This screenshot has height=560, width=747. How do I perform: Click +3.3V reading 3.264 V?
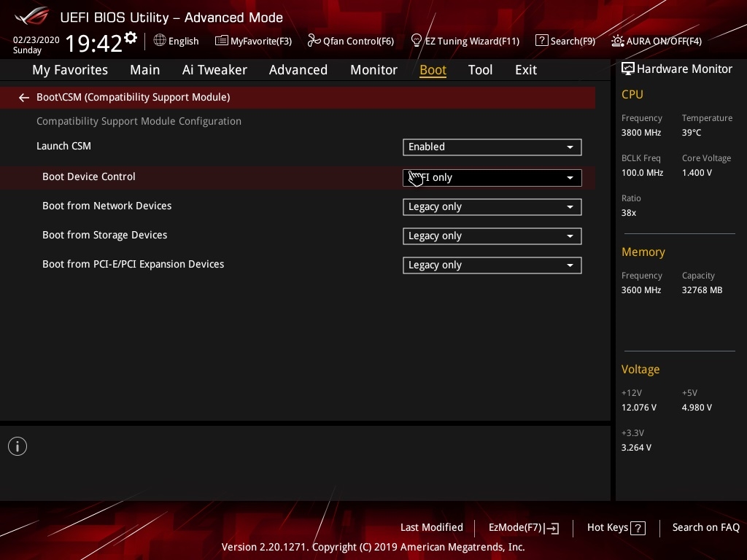[x=636, y=448]
